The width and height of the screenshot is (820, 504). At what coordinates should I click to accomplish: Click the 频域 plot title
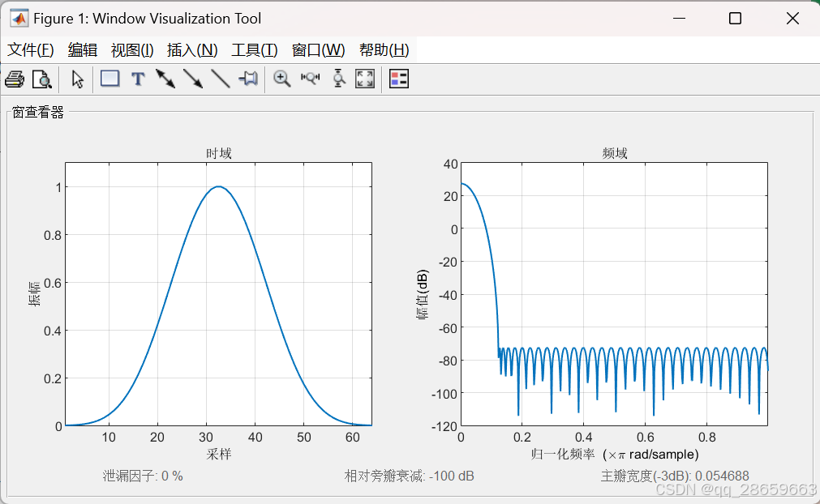[615, 153]
